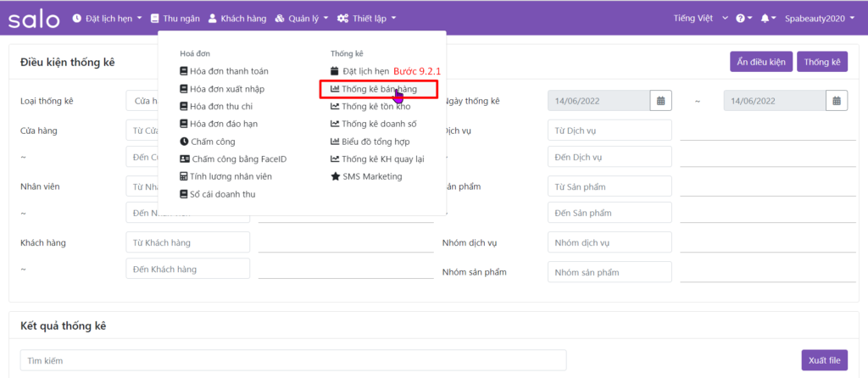
Task: Open the start date calendar icon
Action: [x=660, y=101]
